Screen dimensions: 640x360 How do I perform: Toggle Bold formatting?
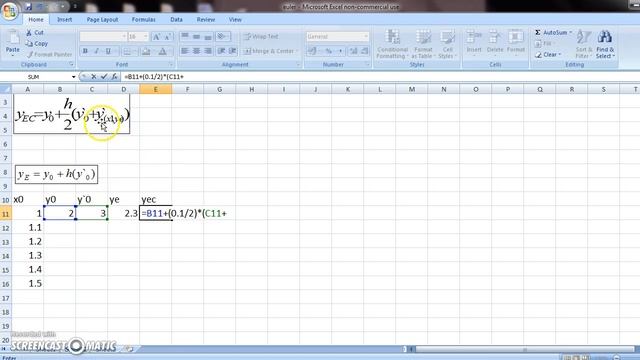(85, 51)
